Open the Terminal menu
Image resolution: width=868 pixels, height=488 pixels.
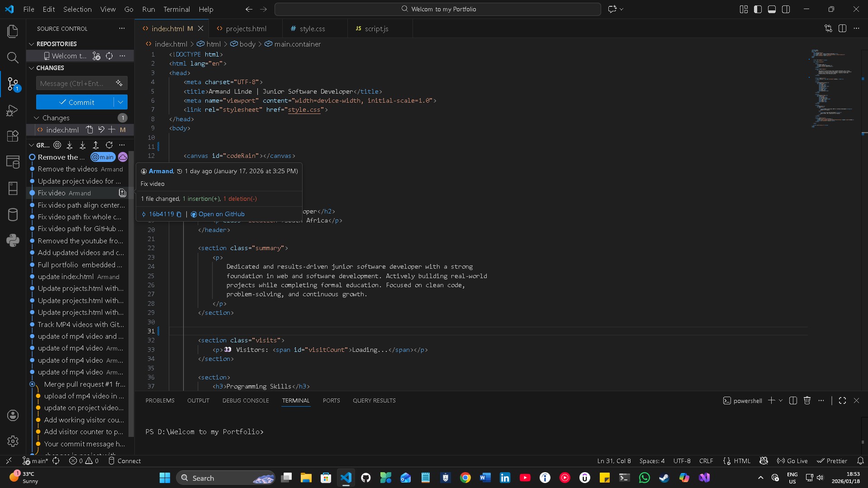(x=176, y=9)
